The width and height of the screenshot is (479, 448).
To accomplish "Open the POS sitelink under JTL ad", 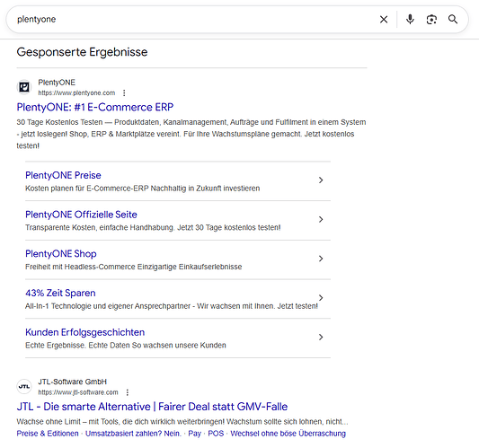I will 216,434.
